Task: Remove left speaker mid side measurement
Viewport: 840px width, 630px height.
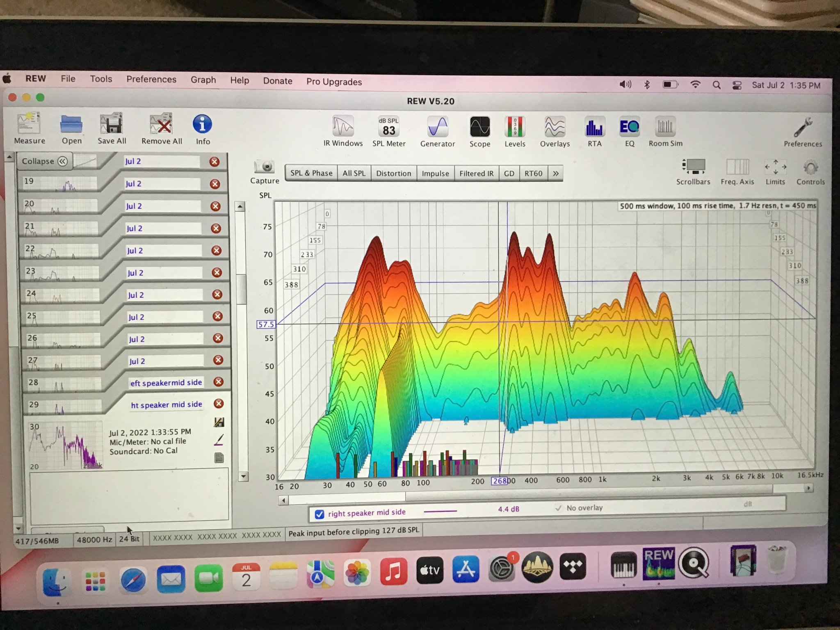Action: (219, 382)
